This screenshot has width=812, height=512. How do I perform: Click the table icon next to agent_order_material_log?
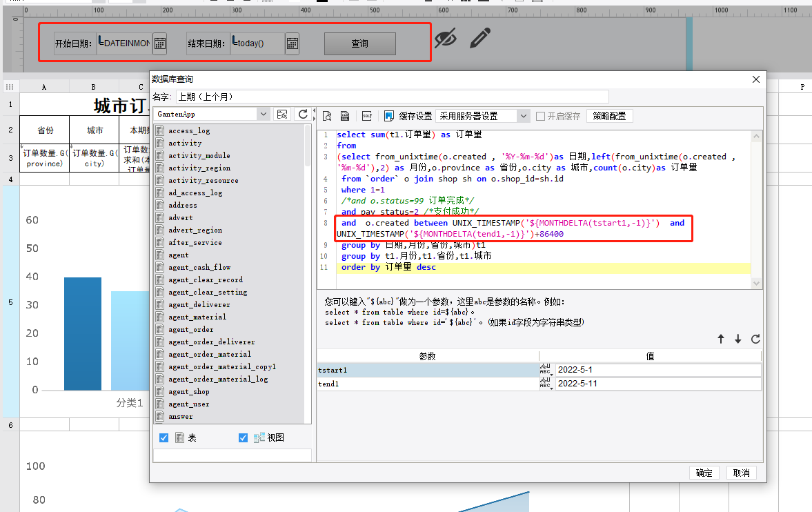[x=160, y=380]
